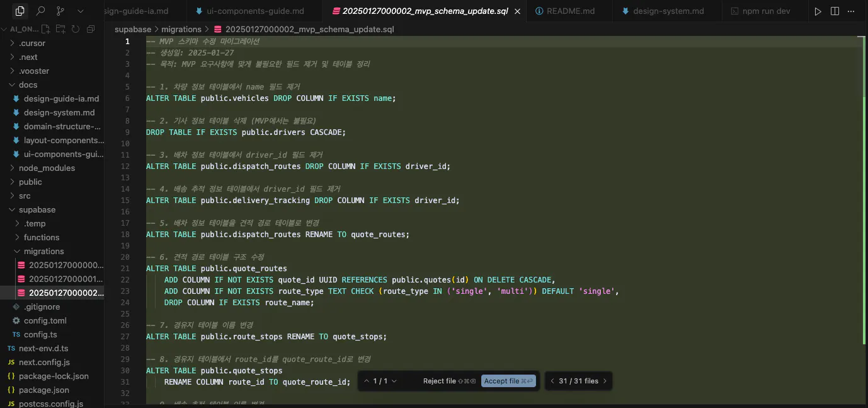Click the Reject file button
Screen dimensions: 868x408
click(449, 381)
